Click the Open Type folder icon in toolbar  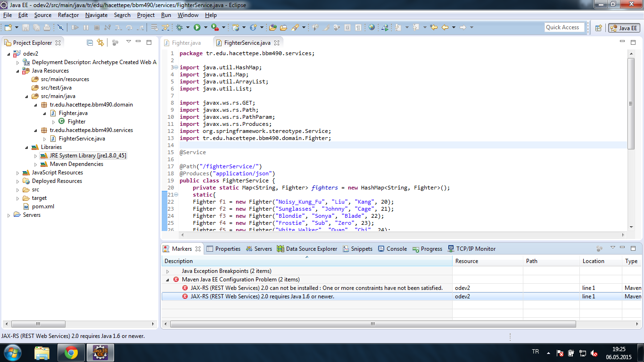coord(272,27)
